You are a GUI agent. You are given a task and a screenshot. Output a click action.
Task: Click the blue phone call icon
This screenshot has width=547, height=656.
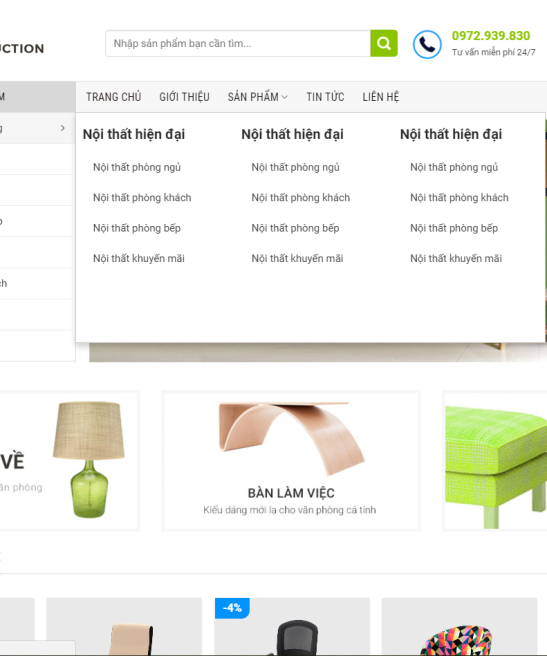tap(427, 44)
